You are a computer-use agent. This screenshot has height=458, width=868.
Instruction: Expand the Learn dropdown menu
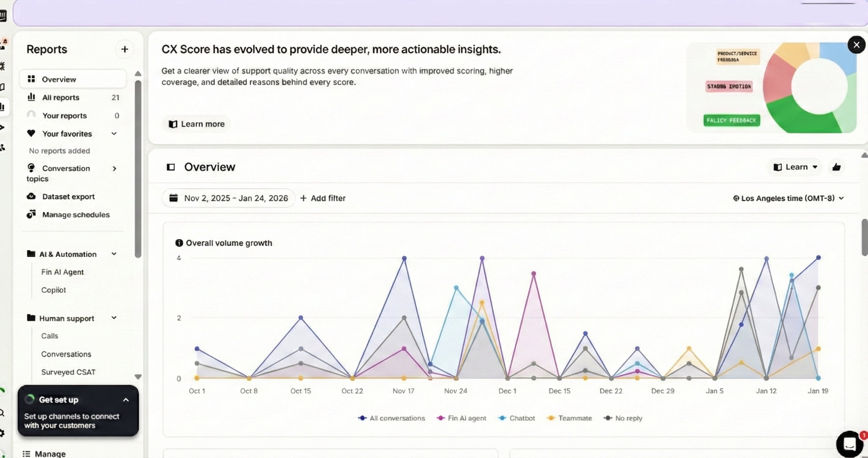pyautogui.click(x=795, y=167)
